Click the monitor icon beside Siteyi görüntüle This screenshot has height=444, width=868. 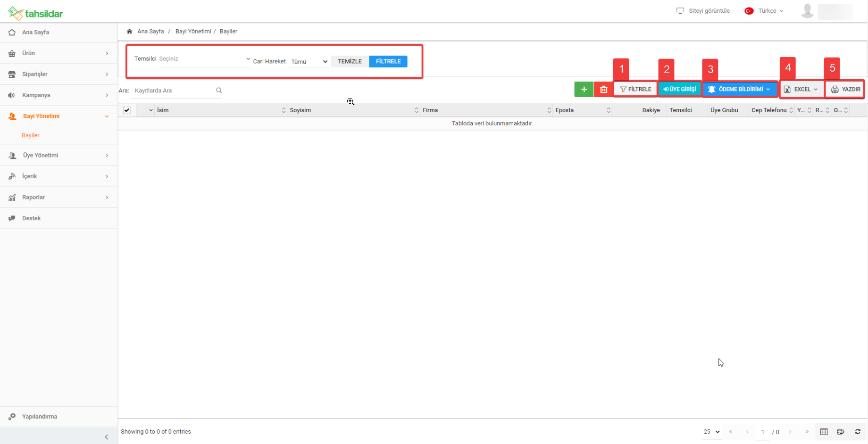pyautogui.click(x=680, y=11)
